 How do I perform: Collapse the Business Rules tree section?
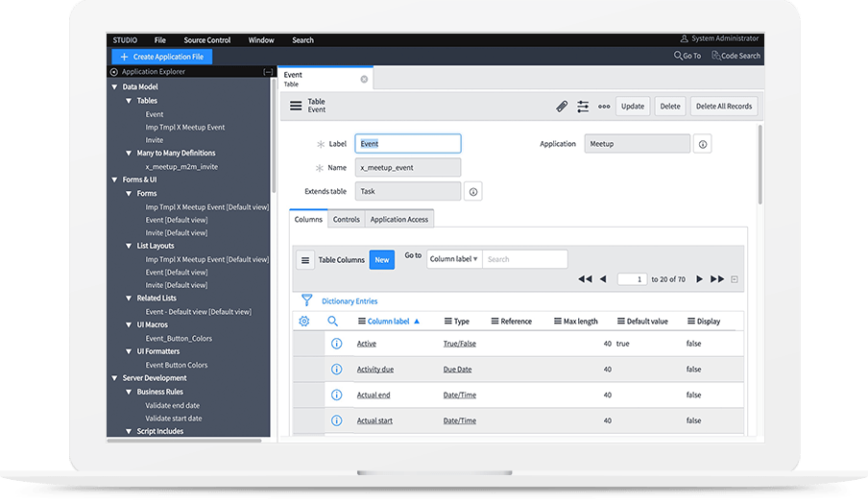coord(129,392)
